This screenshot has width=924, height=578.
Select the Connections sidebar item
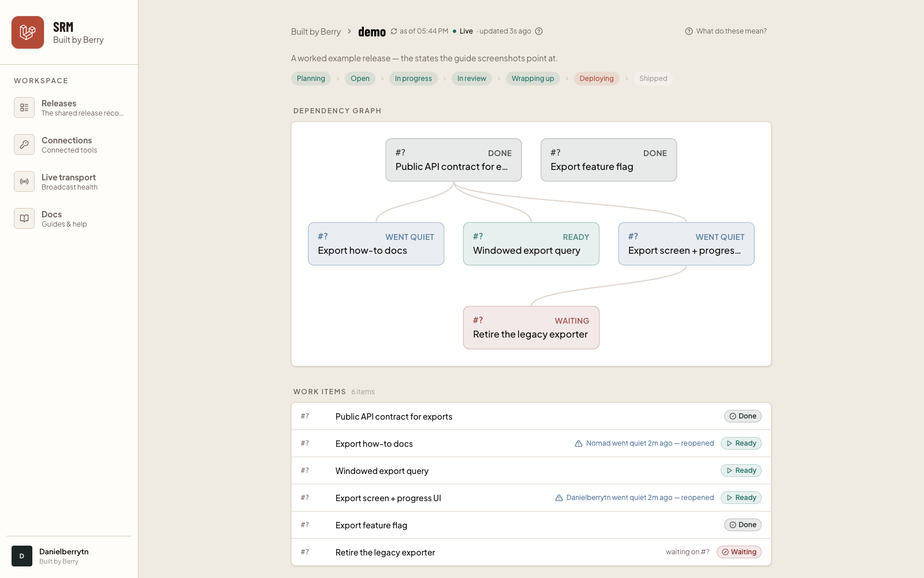click(x=69, y=144)
